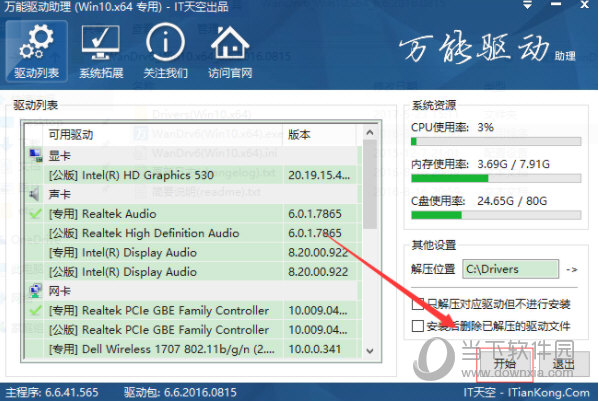The height and width of the screenshot is (402, 598).
Task: Click the 开始 button
Action: [505, 364]
